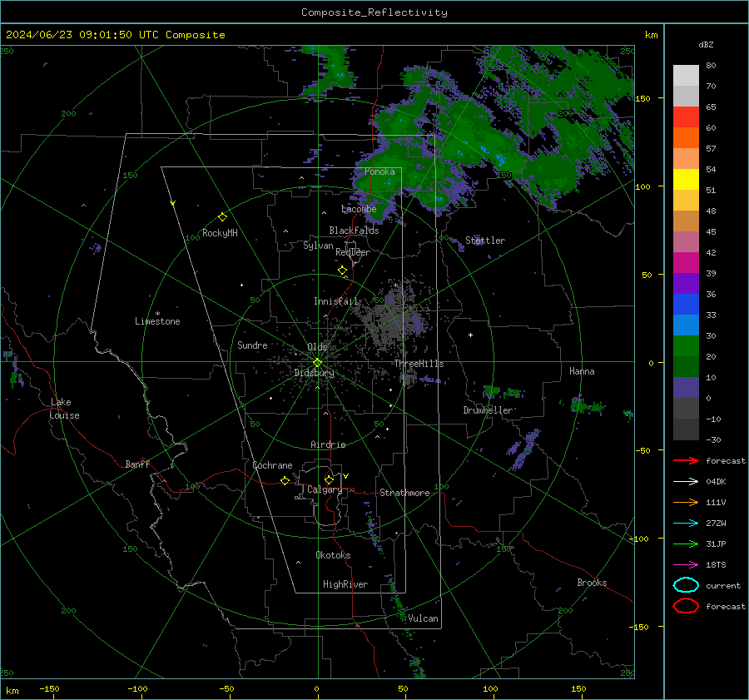Click the purple echo streak southeast of Drumheller
Screen dimensions: 749x700
click(523, 449)
